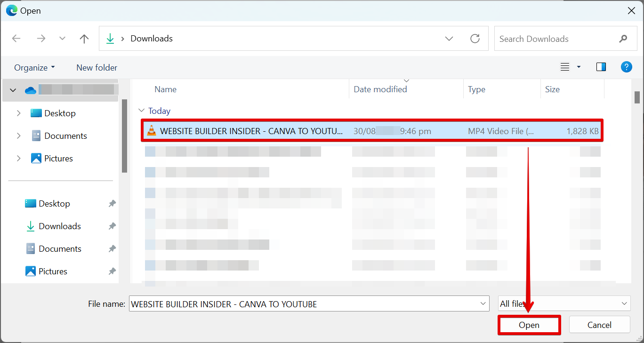Change the view layout icon

point(565,67)
